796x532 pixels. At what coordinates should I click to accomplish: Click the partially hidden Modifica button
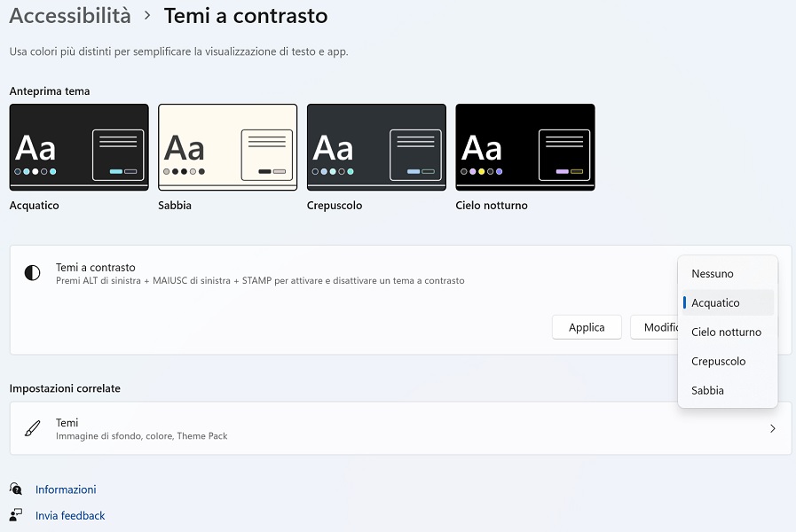(x=654, y=327)
